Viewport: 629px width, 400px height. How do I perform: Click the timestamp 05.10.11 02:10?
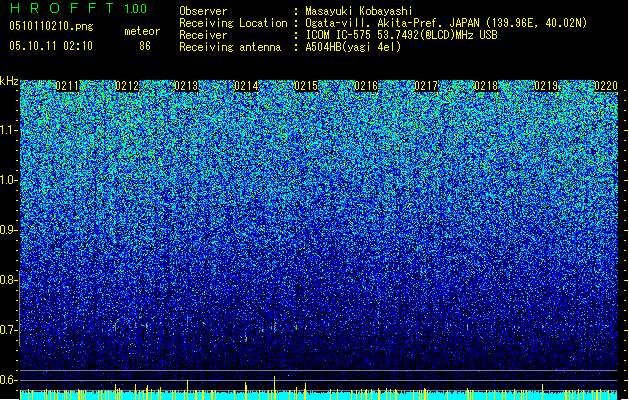pyautogui.click(x=51, y=46)
